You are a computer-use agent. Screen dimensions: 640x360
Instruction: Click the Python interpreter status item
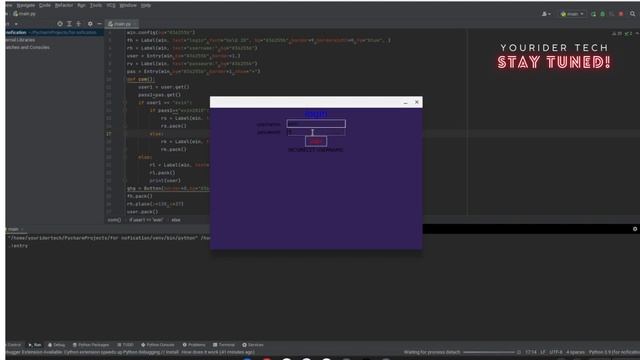[614, 352]
